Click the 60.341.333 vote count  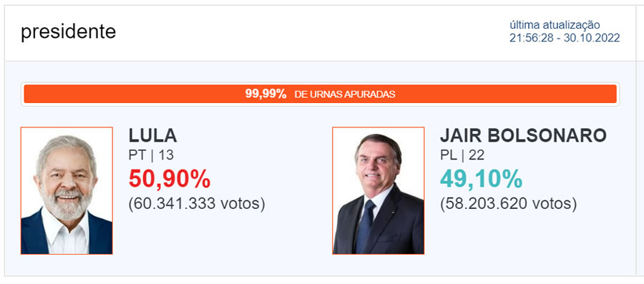(x=174, y=204)
